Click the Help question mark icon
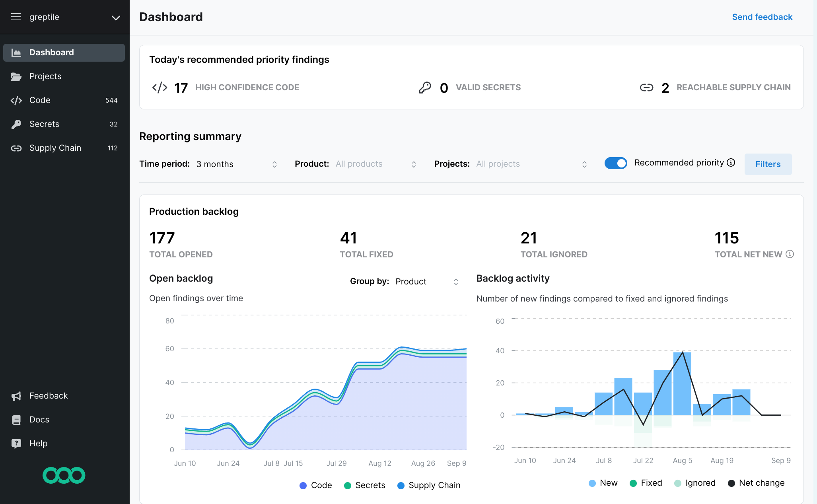This screenshot has height=504, width=817. [16, 443]
